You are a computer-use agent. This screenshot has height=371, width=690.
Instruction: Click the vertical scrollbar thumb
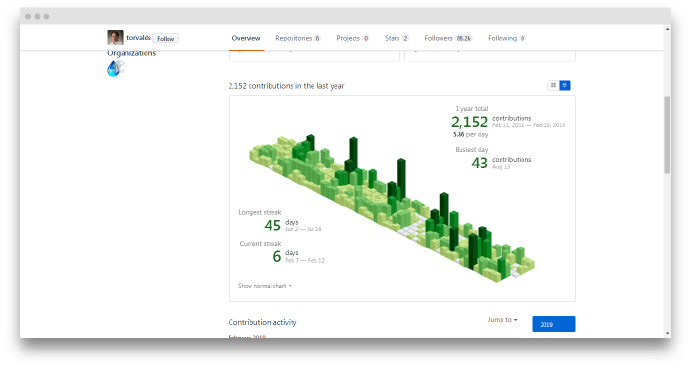tap(667, 134)
